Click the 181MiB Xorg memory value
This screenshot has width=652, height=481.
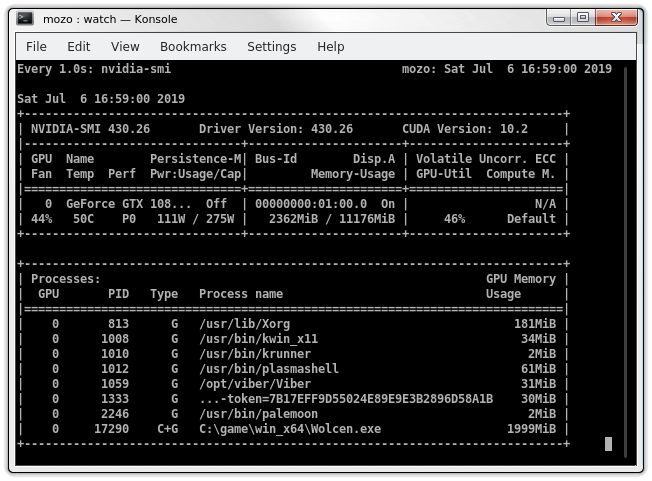pos(535,324)
